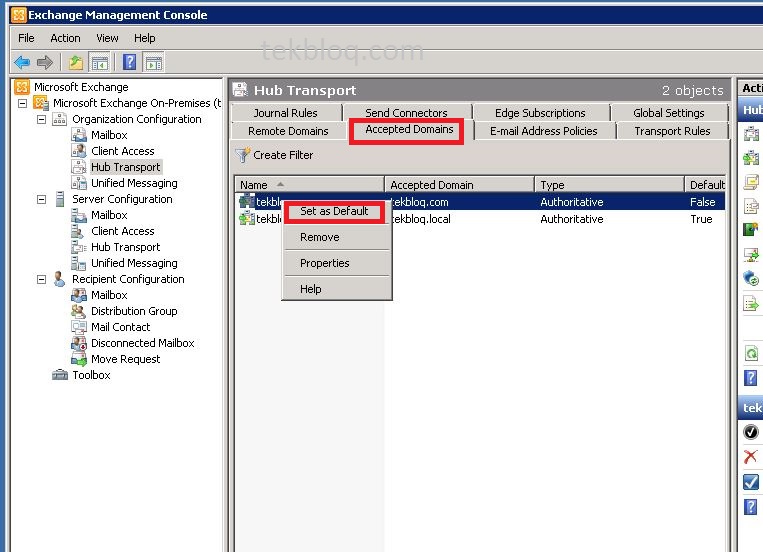Click the tekbloq.local domain row icon
The image size is (763, 552).
pyautogui.click(x=247, y=219)
